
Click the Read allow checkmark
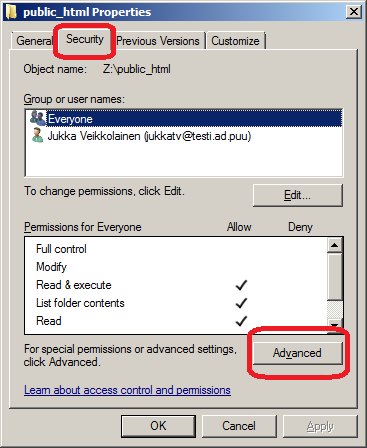pos(241,321)
